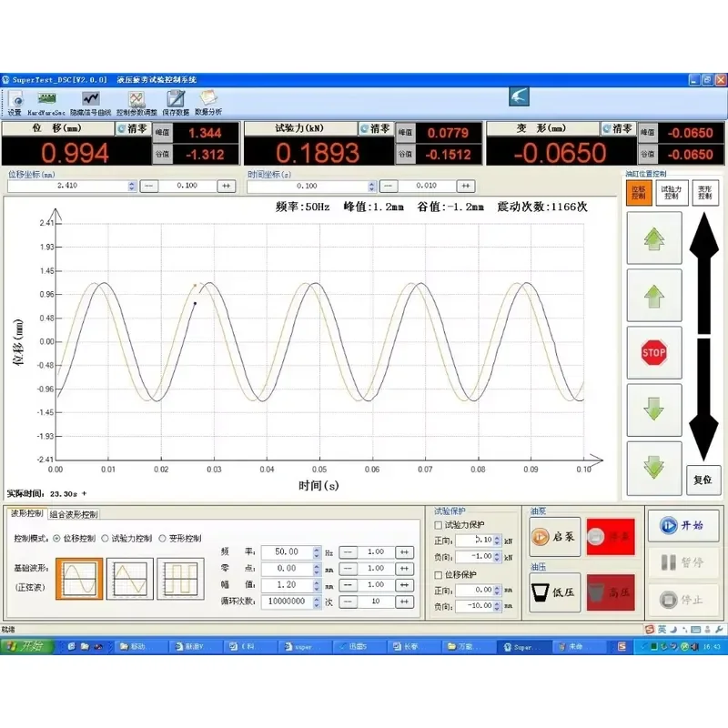
Task: Select 变形控制 radio in control mode
Action: coord(163,539)
